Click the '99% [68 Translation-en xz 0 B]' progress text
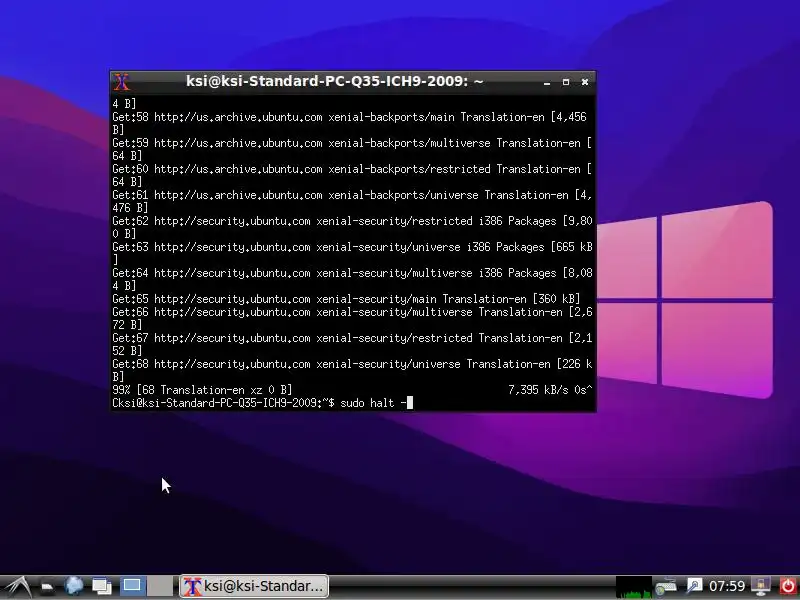 pos(202,390)
